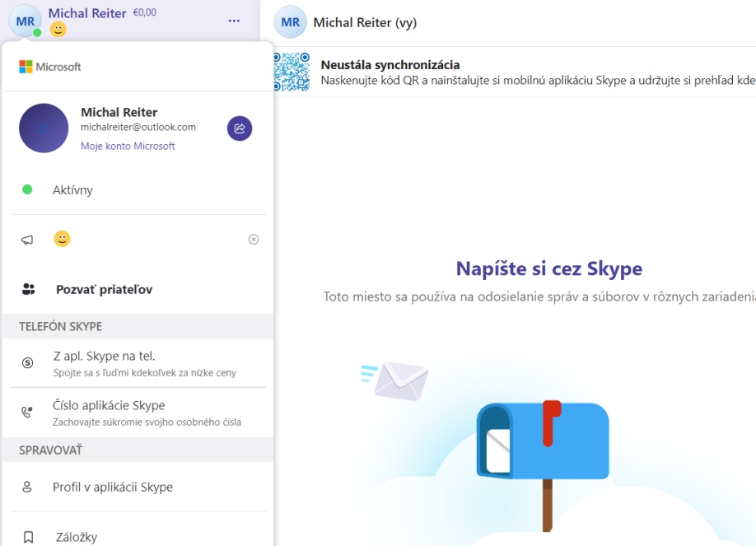
Task: Click the QR code sync image
Action: [x=292, y=72]
